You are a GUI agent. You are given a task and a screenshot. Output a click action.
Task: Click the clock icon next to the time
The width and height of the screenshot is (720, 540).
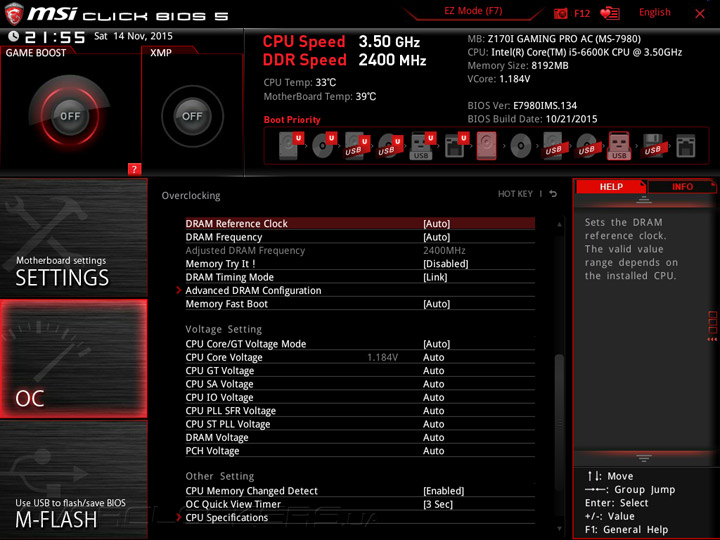(x=13, y=36)
